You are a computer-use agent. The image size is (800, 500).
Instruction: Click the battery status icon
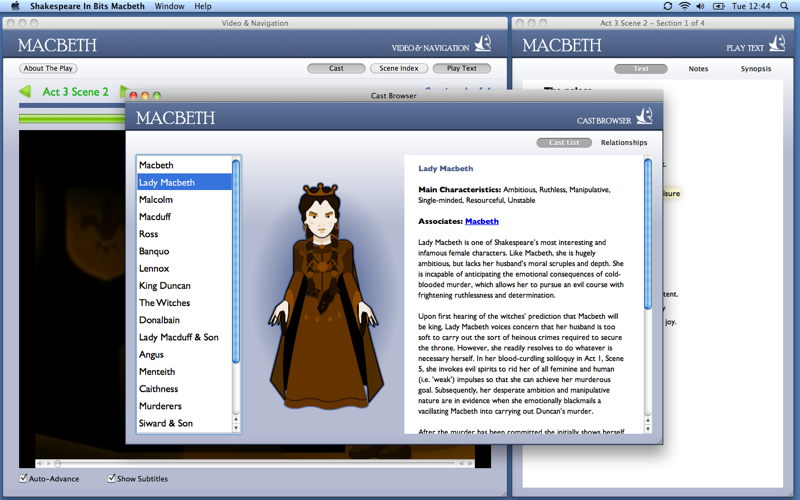coord(719,6)
